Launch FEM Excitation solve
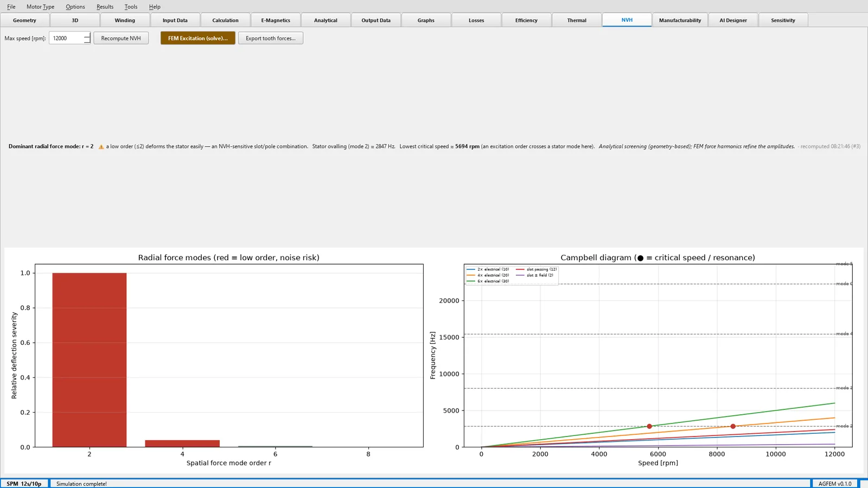The image size is (868, 488). [198, 38]
